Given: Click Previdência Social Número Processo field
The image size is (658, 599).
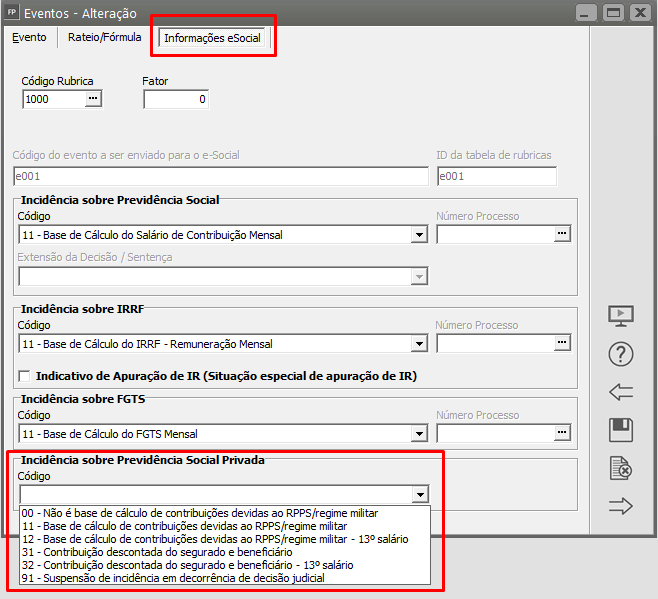Looking at the screenshot, I should coord(496,234).
